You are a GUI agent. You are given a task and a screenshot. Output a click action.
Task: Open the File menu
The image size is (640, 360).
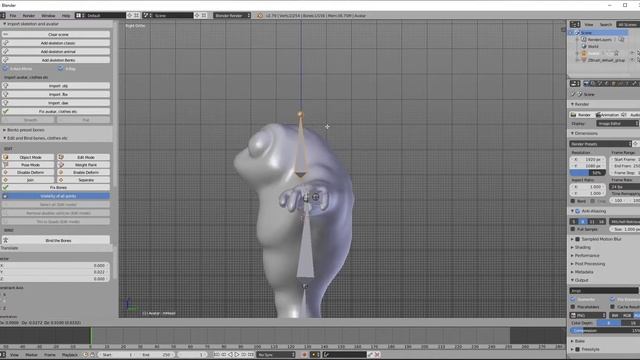pos(13,16)
